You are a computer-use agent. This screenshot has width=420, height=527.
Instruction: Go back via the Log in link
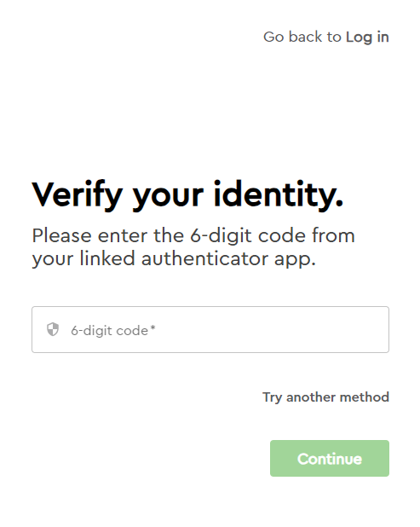click(367, 37)
